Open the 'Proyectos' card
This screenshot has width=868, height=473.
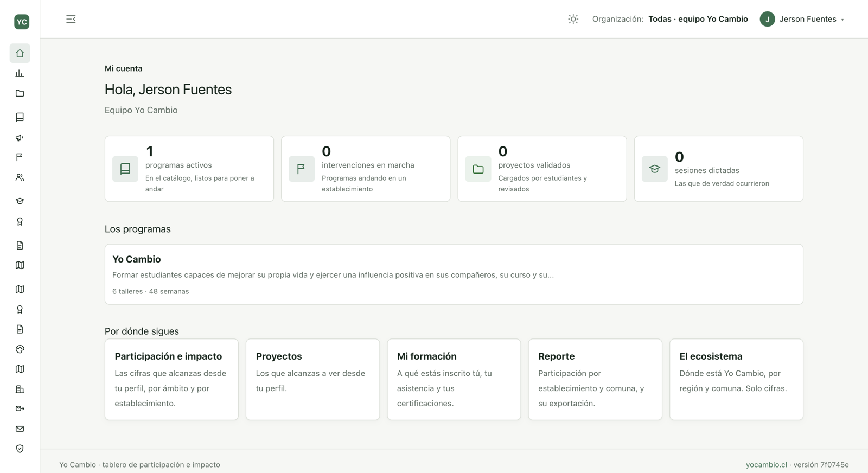[312, 379]
